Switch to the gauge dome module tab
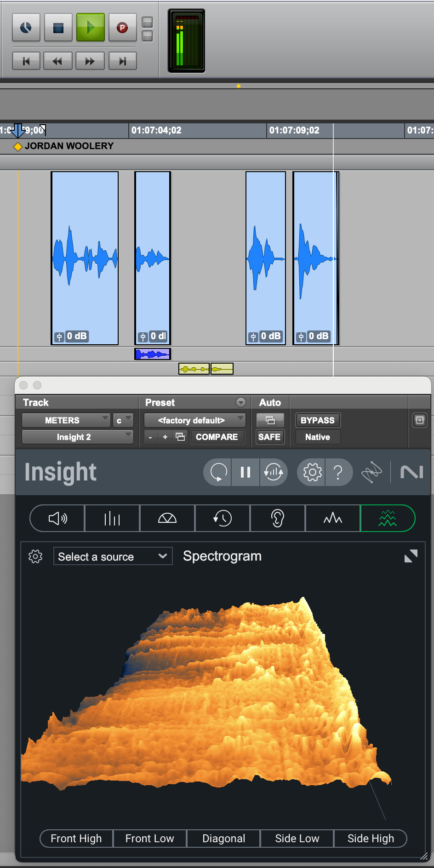 167,519
